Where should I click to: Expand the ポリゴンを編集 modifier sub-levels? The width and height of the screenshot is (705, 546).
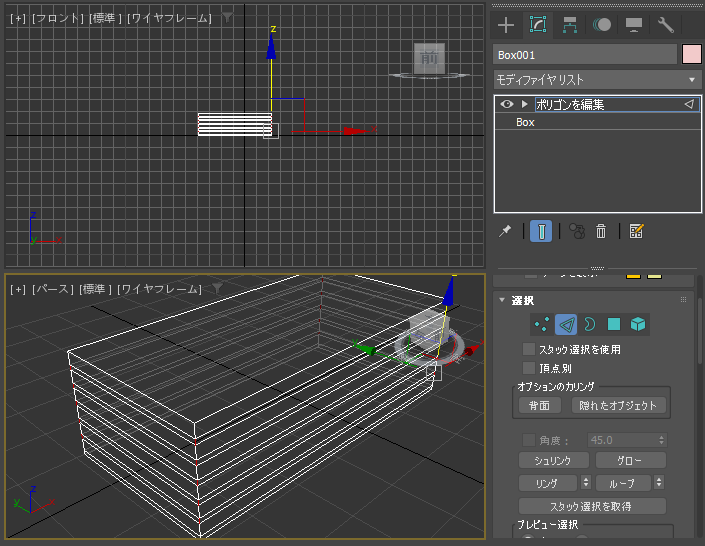[x=524, y=104]
